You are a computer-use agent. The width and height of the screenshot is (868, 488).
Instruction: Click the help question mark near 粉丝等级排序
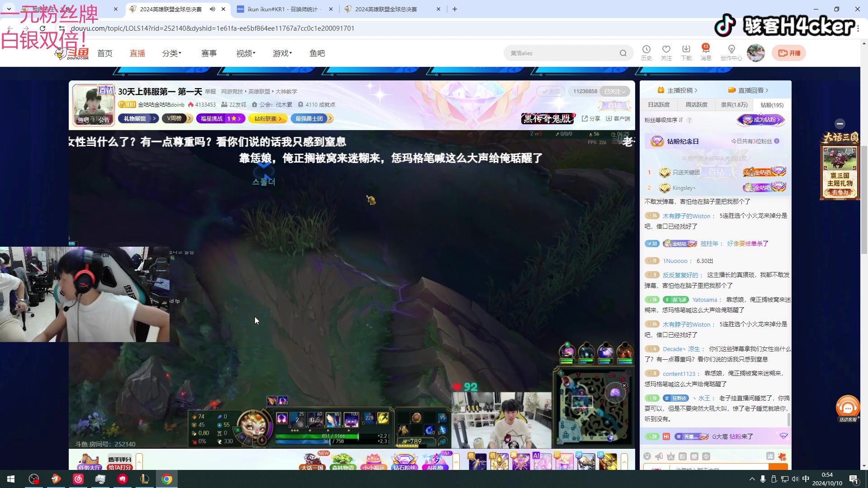(689, 120)
